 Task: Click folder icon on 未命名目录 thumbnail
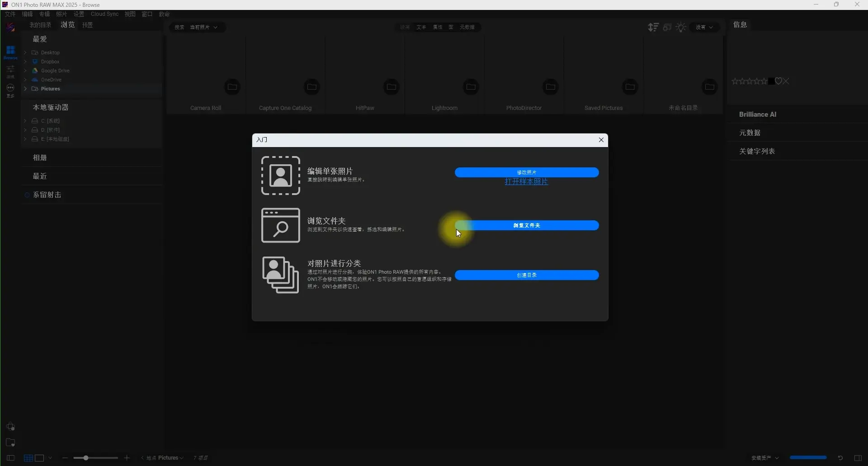pos(709,86)
